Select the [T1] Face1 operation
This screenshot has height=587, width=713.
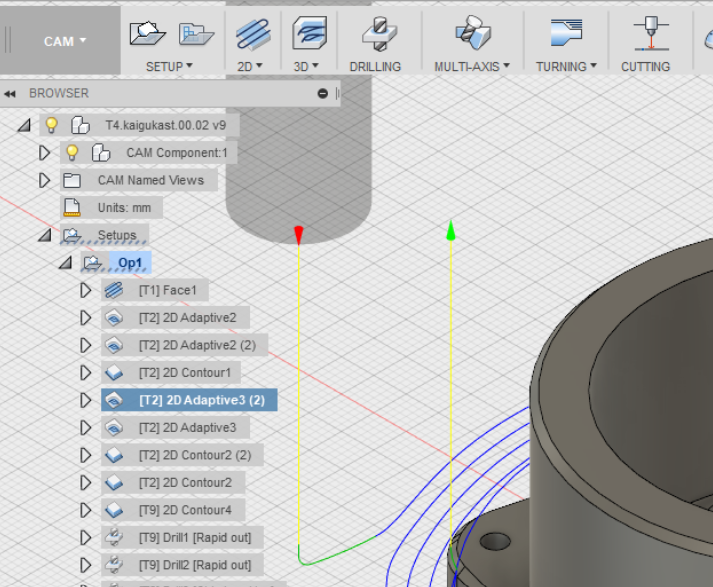(167, 290)
